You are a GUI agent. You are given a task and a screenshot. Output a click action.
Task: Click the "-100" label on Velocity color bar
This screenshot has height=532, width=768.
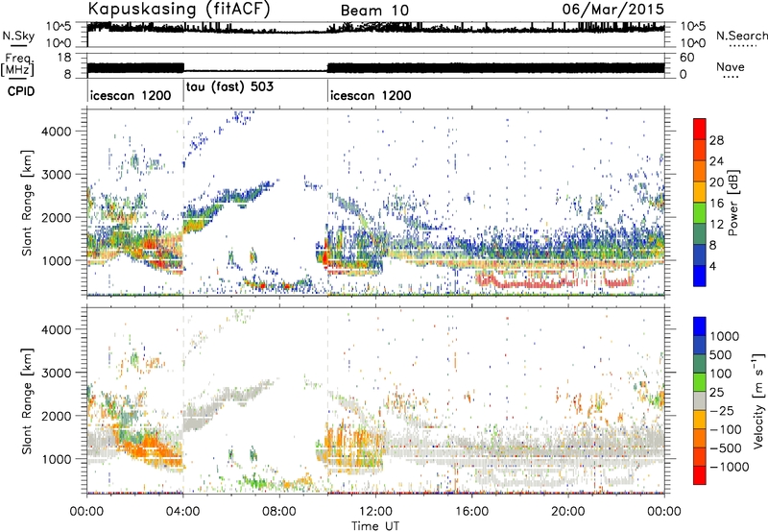click(x=726, y=429)
